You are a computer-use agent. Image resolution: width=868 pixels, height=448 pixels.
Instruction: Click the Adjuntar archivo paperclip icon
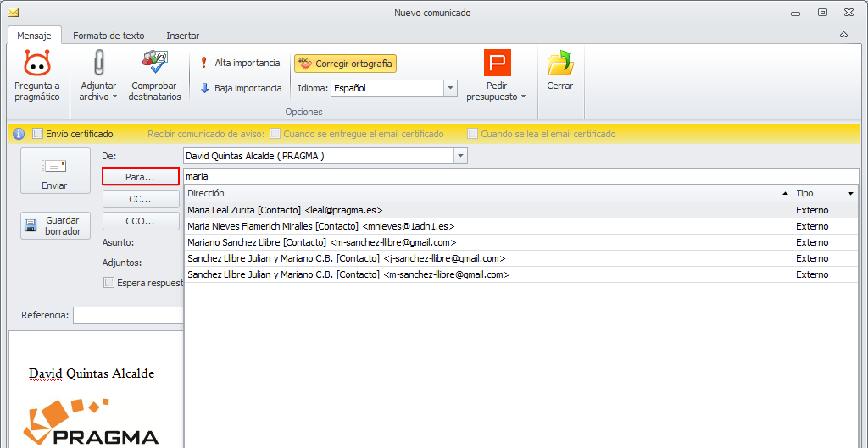pyautogui.click(x=98, y=64)
